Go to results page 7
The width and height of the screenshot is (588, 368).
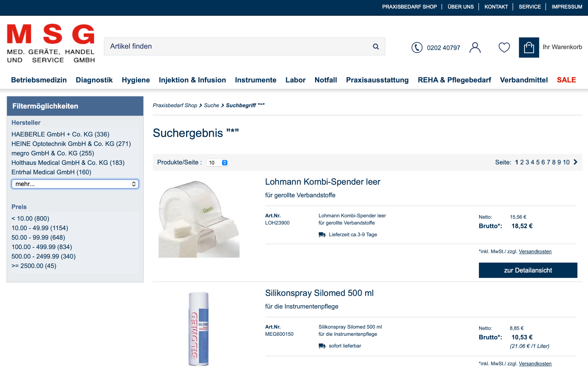548,162
